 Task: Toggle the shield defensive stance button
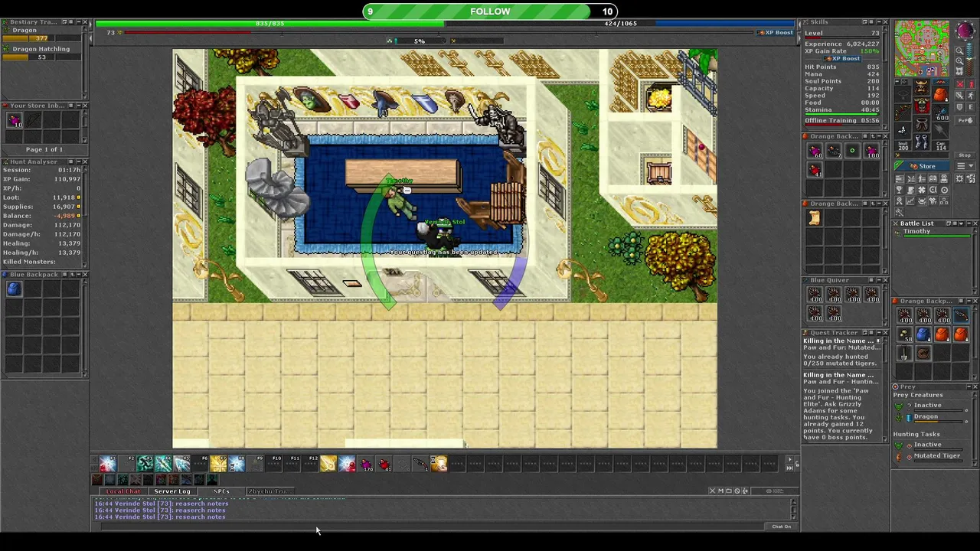[x=959, y=107]
